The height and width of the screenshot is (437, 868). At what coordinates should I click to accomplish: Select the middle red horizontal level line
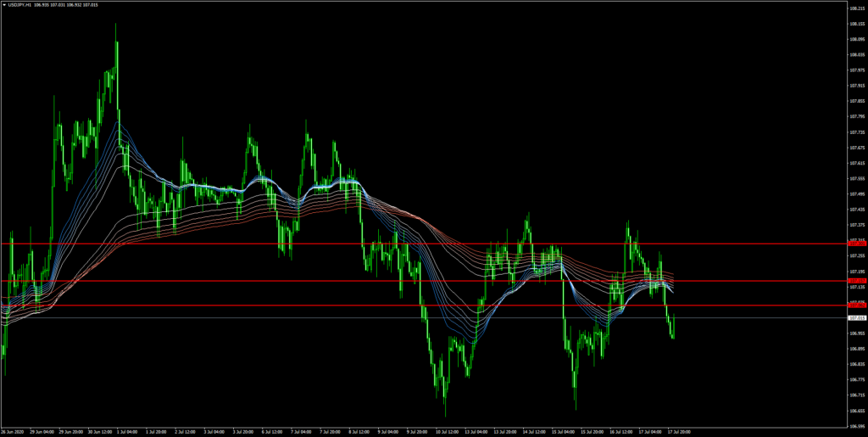pos(424,281)
